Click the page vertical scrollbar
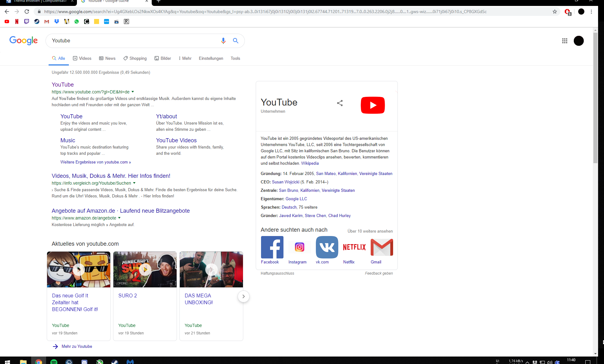 click(595, 98)
